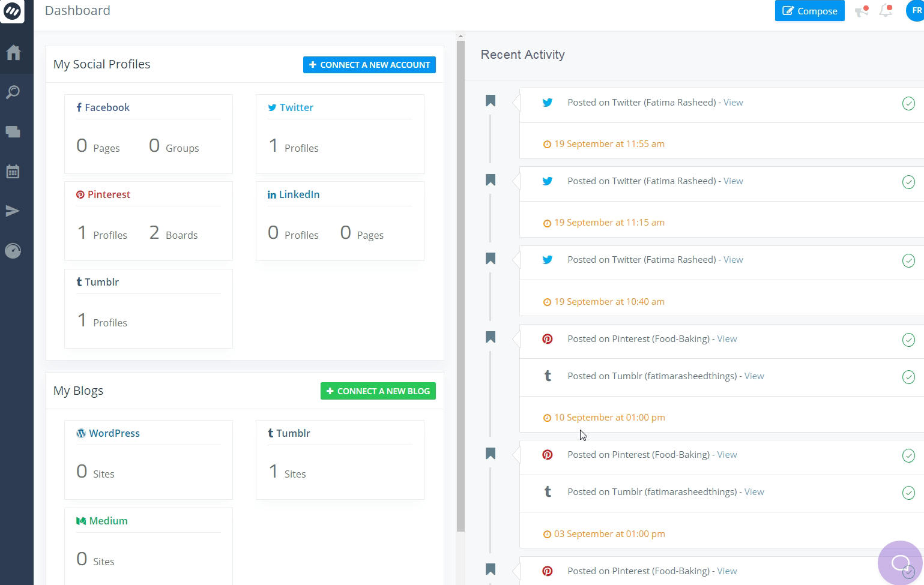924x585 pixels.
Task: Click '0 Groups' count under Facebook
Action: click(174, 146)
